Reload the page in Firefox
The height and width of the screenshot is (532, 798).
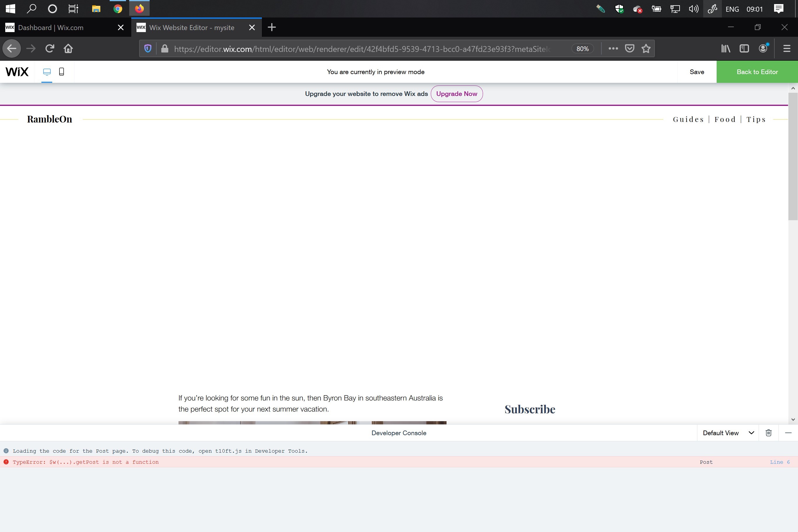(x=50, y=48)
